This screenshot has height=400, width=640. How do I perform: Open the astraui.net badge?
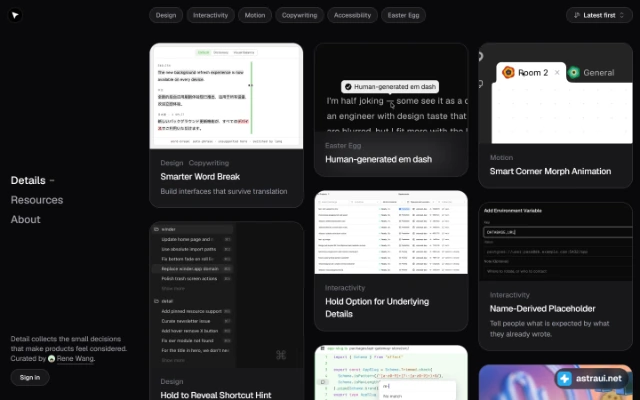coord(591,378)
